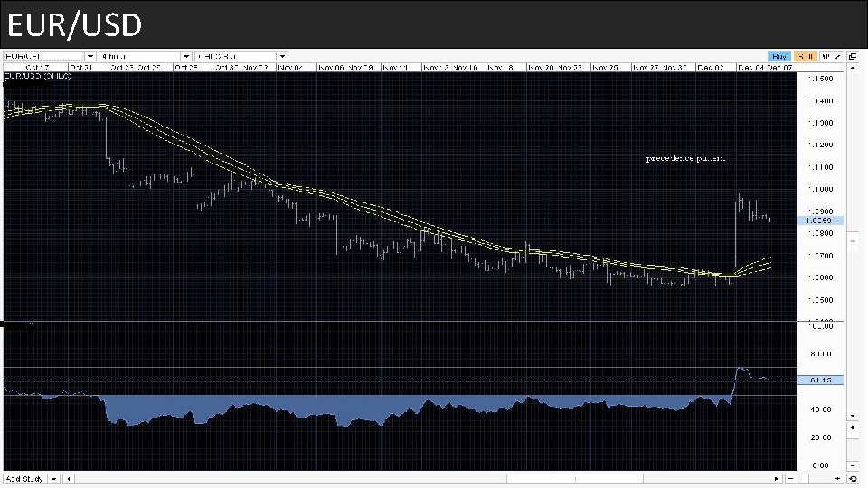Screen dimensions: 868x488
Task: Click the EUR/USD (OHLC) chart label
Action: [38, 76]
